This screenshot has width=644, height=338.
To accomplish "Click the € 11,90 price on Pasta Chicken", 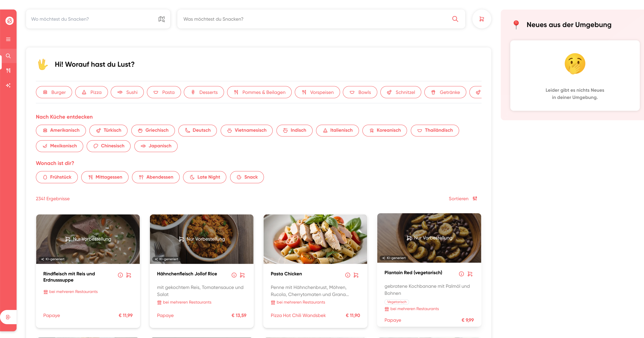I will (x=353, y=315).
